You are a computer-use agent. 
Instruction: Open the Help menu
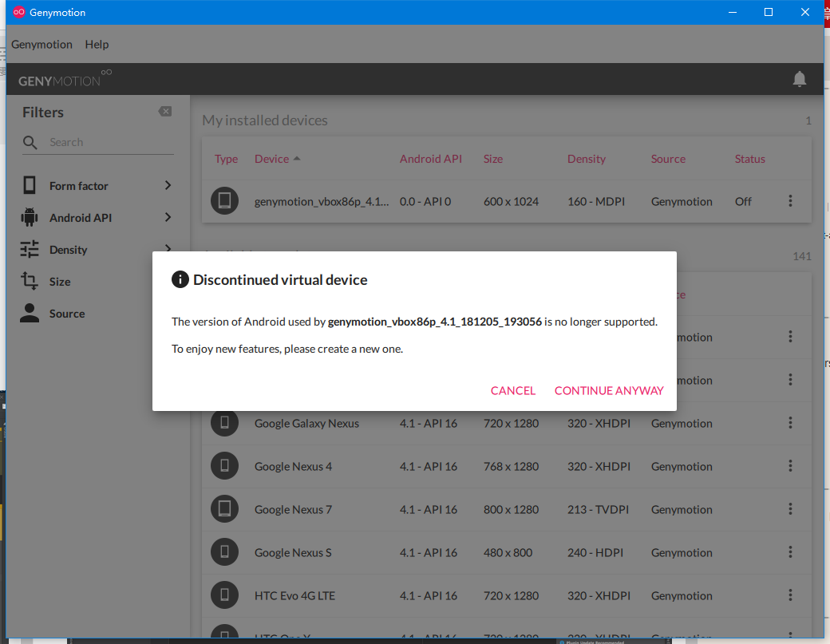coord(97,45)
